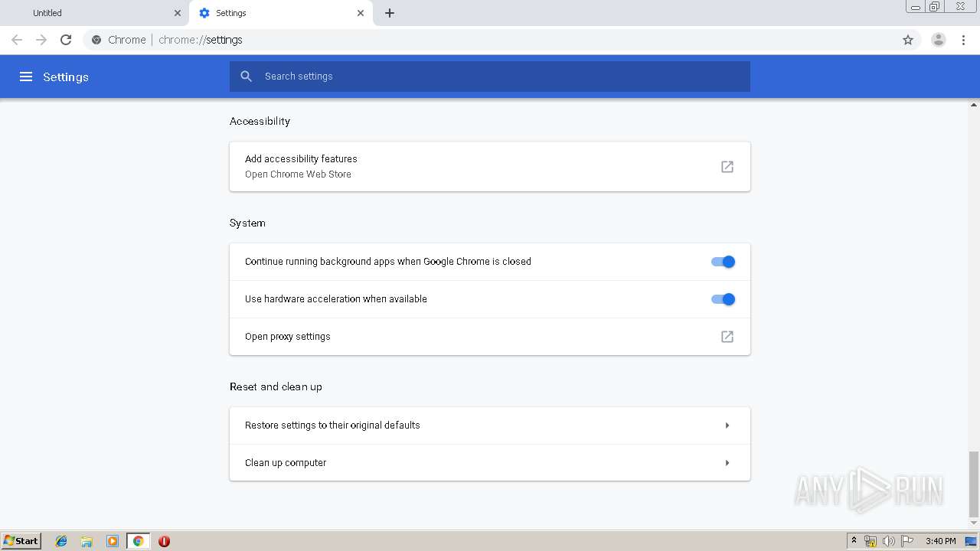Launch Internet Explorer from taskbar
This screenshot has height=551, width=980.
point(61,541)
